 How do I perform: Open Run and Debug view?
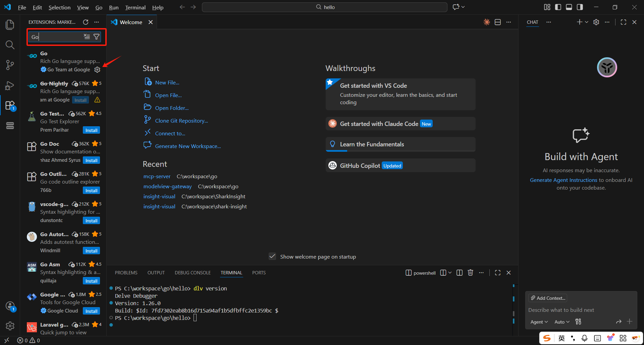10,85
